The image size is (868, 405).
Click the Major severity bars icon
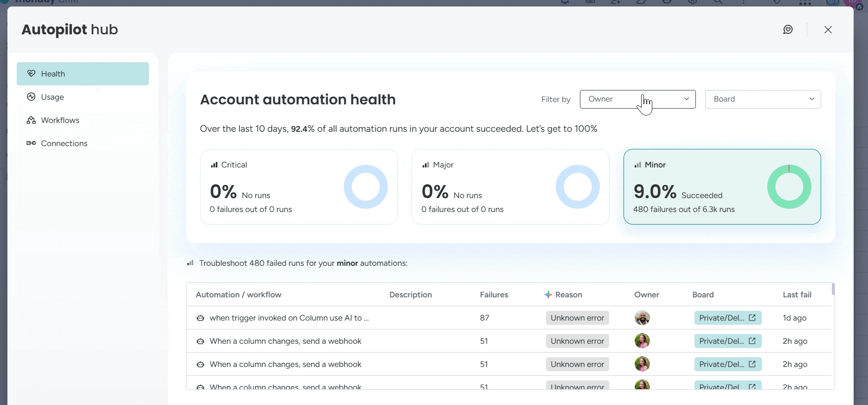click(426, 165)
